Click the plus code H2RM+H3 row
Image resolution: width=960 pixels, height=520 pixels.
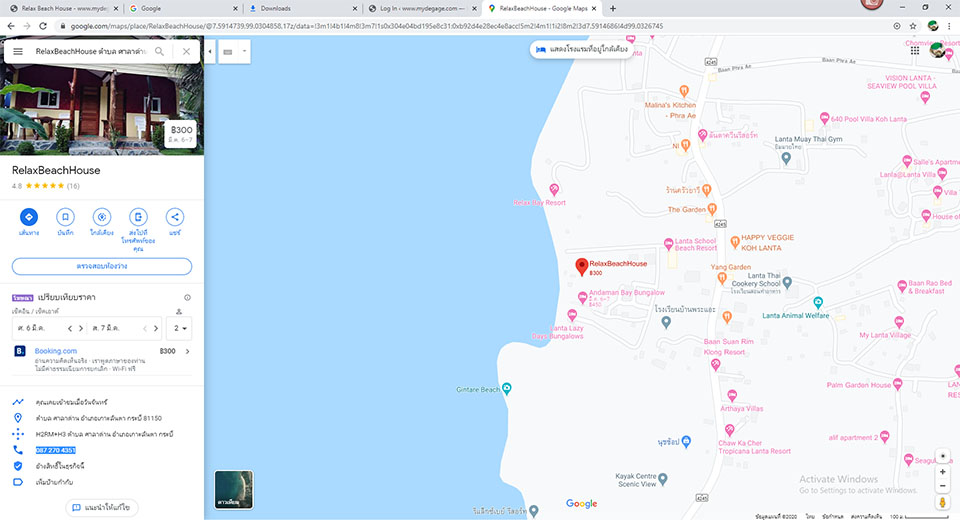point(102,434)
